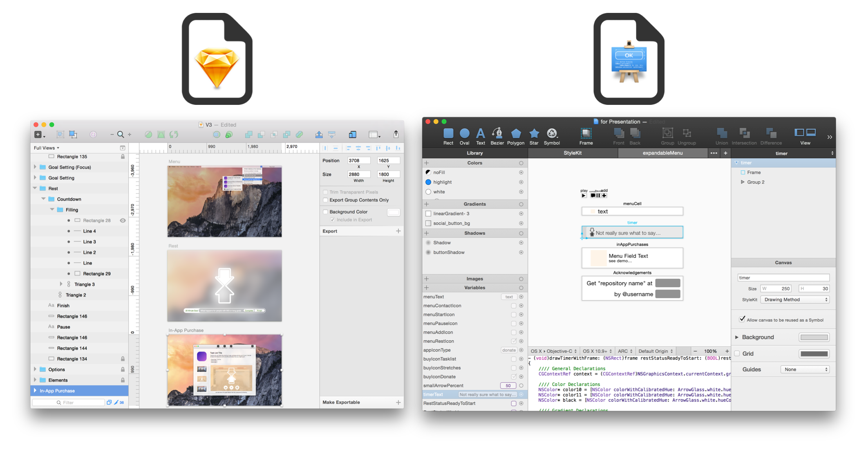The width and height of the screenshot is (868, 450).
Task: Click the Symbol tool in PaintCode
Action: (x=552, y=137)
